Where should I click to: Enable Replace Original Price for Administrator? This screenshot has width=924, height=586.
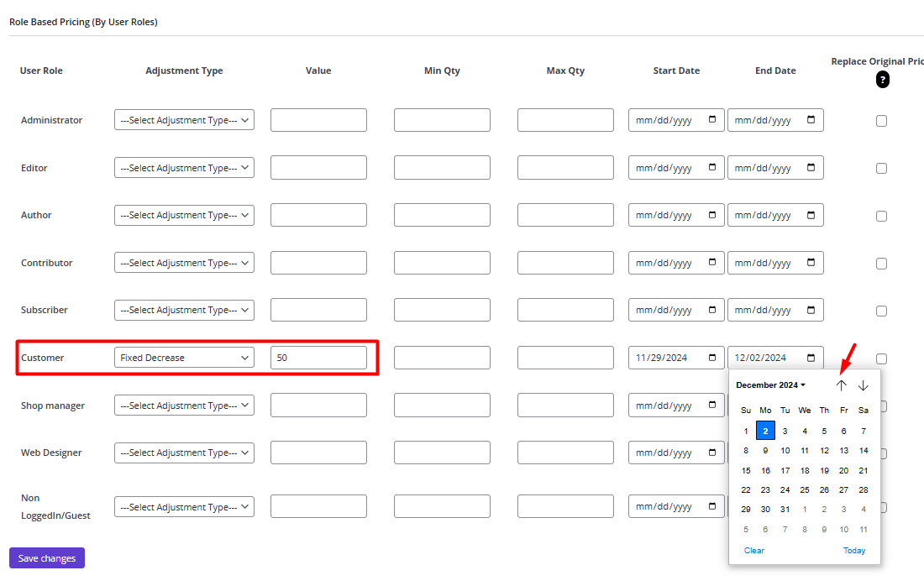pyautogui.click(x=881, y=121)
